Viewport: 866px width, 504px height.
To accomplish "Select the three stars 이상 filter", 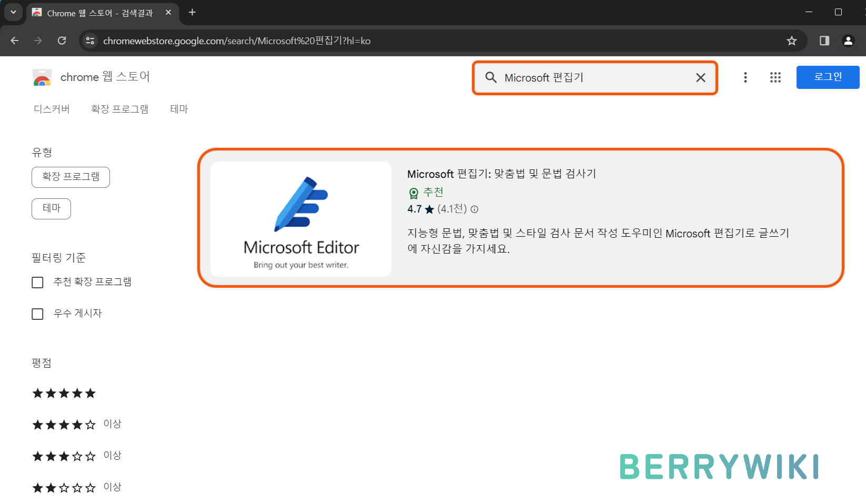I will pos(77,456).
